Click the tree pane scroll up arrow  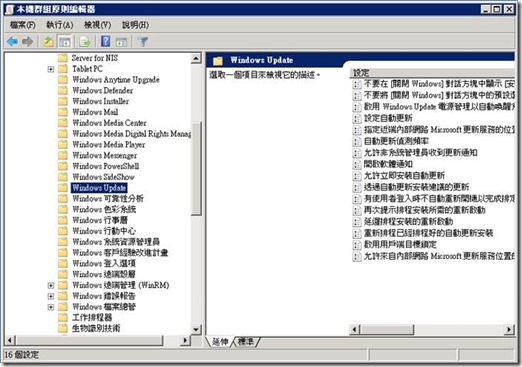click(196, 58)
